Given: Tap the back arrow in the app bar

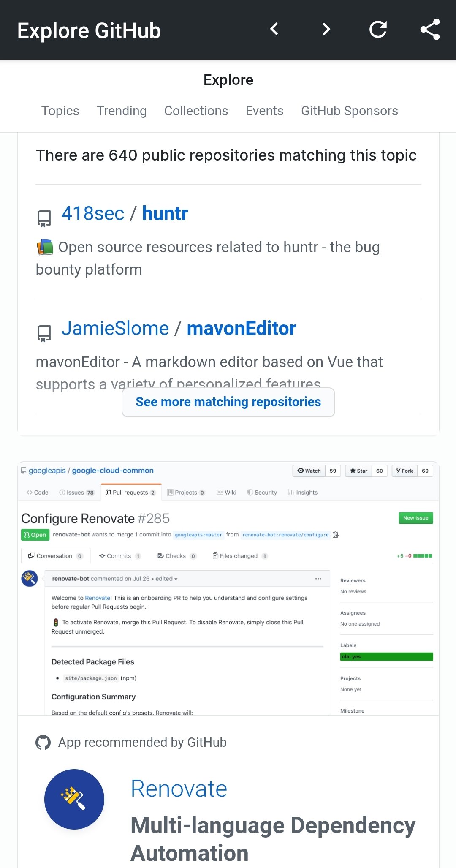Looking at the screenshot, I should [274, 30].
